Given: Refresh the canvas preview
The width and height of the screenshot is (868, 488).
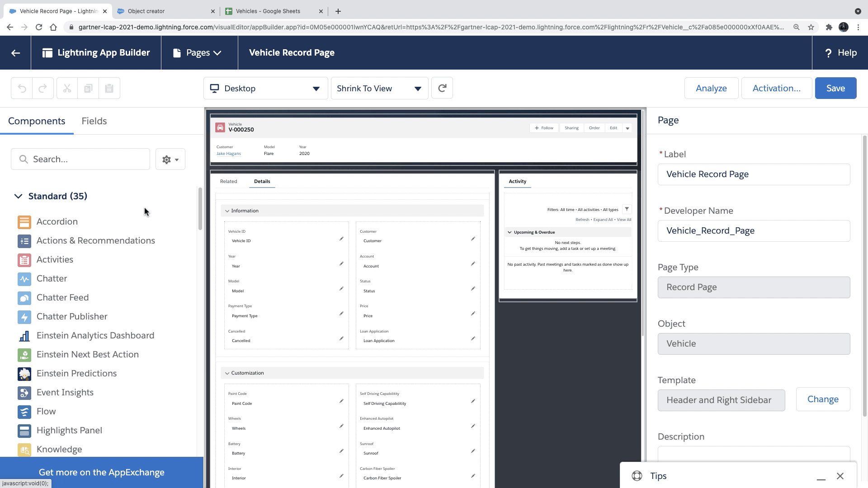Looking at the screenshot, I should tap(442, 88).
